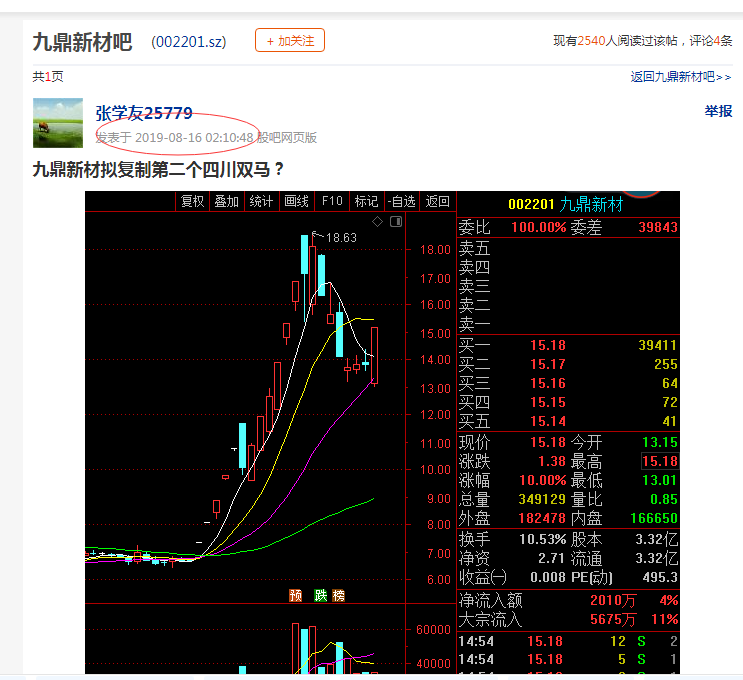The height and width of the screenshot is (680, 743).
Task: Click the panel toggle icon atop chart
Action: 396,221
